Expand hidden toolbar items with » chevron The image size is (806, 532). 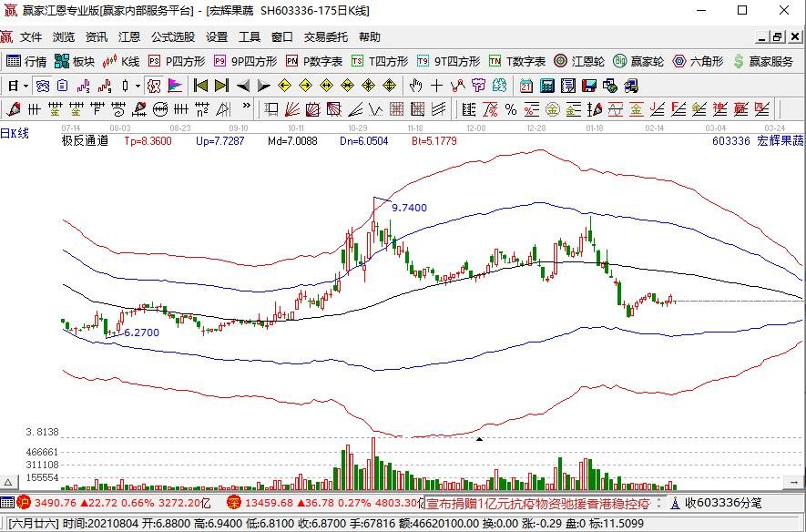tap(246, 106)
